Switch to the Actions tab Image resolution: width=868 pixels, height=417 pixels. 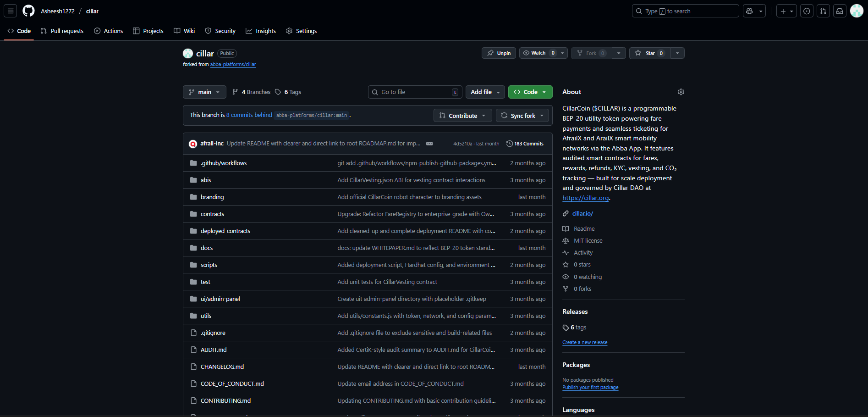pos(109,31)
